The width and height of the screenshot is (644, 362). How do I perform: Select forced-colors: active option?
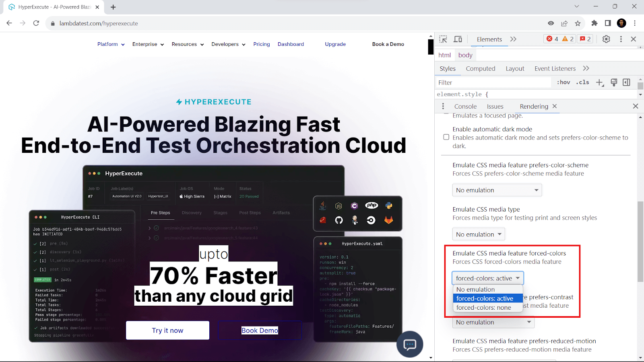[x=488, y=298]
